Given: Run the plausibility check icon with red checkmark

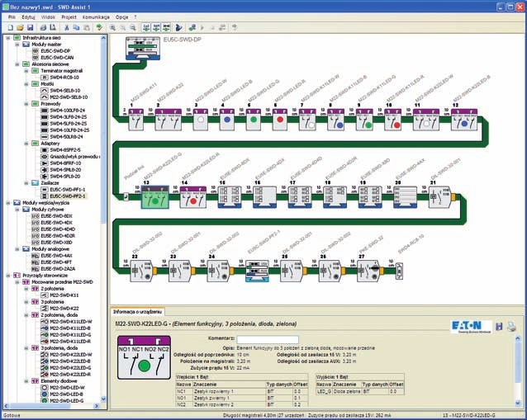Looking at the screenshot, I should [99, 27].
